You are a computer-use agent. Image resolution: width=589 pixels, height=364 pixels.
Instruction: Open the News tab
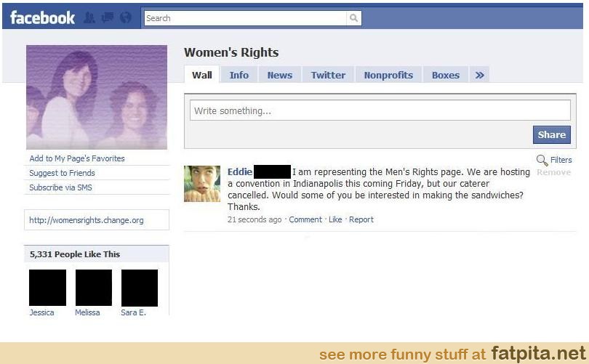[x=279, y=75]
